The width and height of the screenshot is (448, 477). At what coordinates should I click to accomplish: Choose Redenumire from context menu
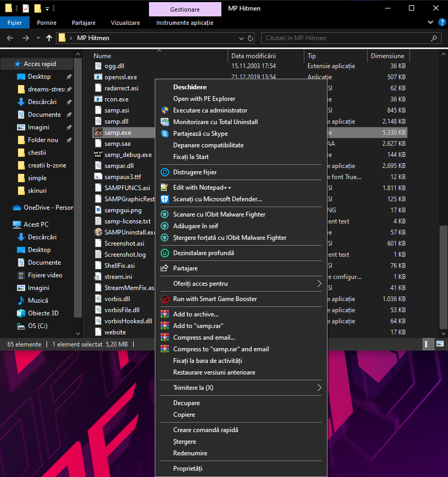pyautogui.click(x=241, y=453)
